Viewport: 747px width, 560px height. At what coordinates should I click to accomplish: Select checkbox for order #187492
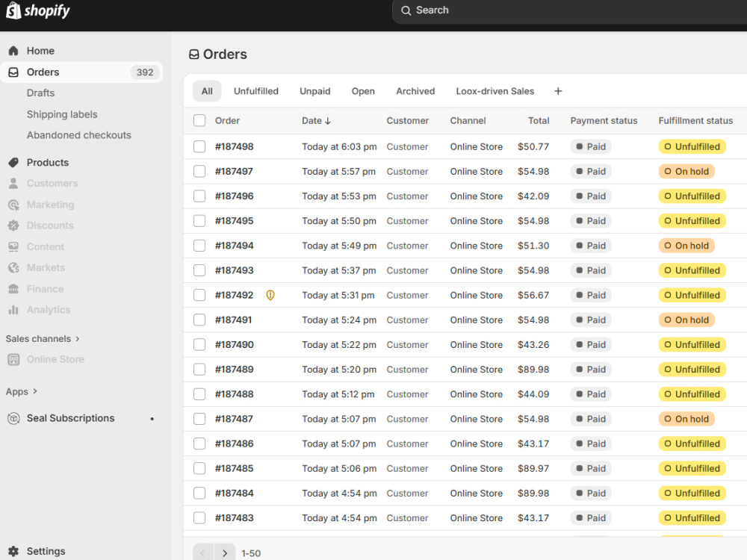coord(199,295)
